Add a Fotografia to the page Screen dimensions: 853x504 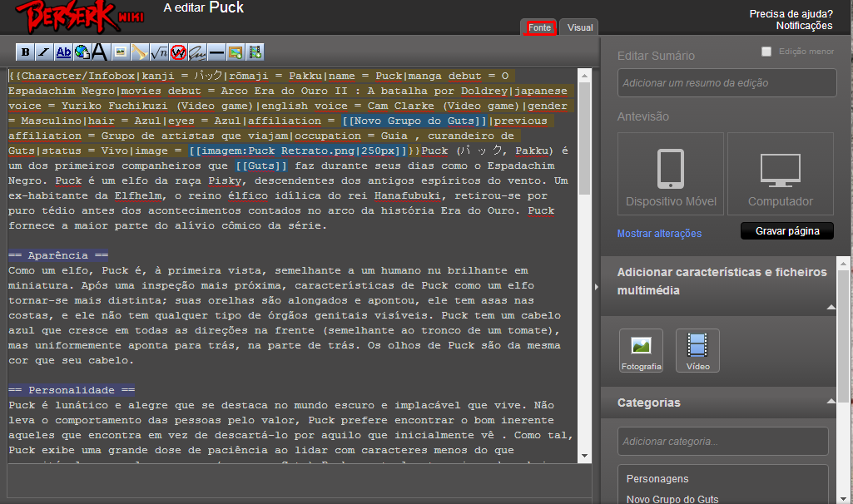pyautogui.click(x=641, y=351)
